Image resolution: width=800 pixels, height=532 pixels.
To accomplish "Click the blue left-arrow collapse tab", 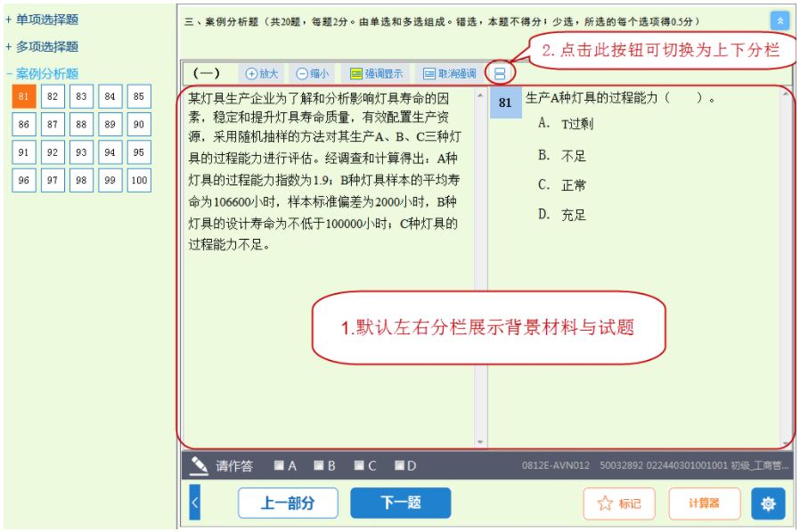I will tap(194, 503).
